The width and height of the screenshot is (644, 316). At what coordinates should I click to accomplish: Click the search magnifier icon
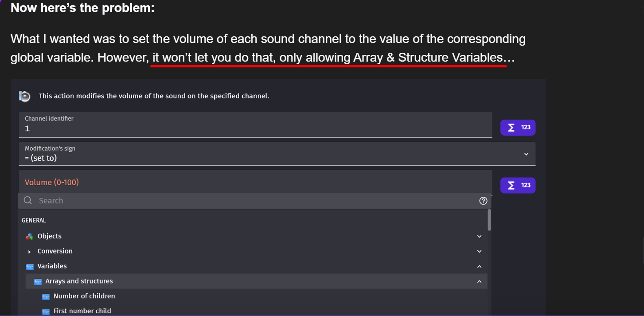[x=28, y=201]
